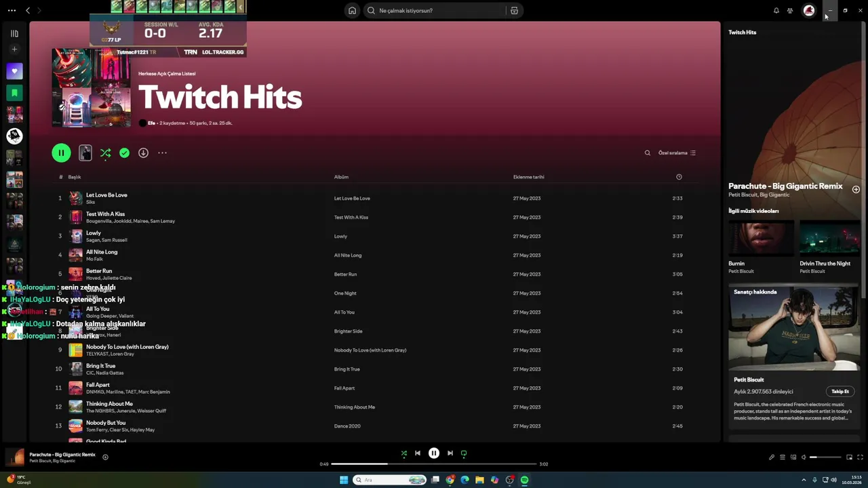Viewport: 868px width, 488px height.
Task: Sort by the 'Albüm' column header
Action: [x=341, y=177]
